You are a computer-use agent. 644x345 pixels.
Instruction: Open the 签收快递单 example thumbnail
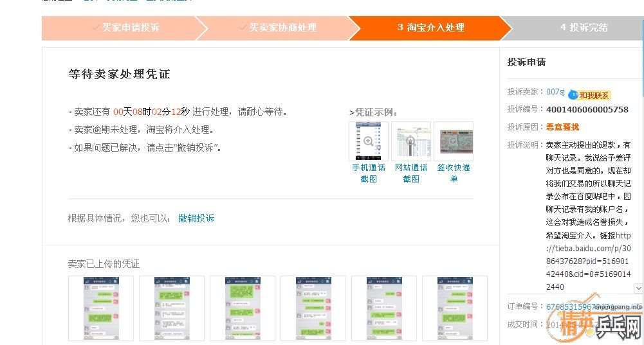[x=454, y=141]
